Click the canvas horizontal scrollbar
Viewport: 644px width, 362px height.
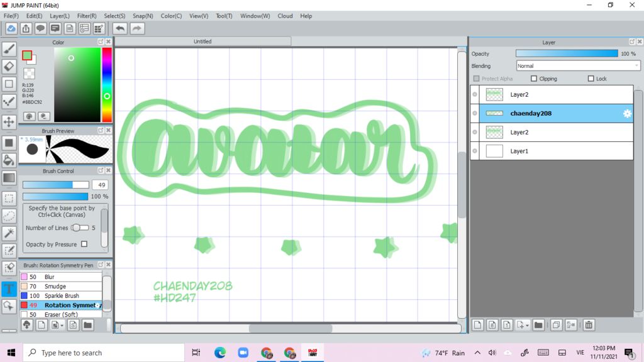click(291, 328)
